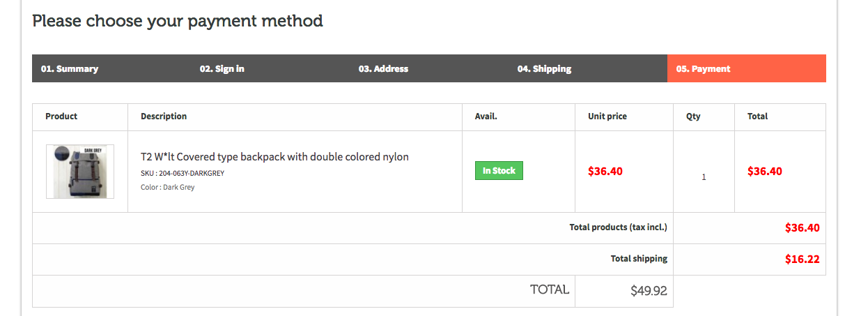Go back to the 01. Summary step
This screenshot has height=316, width=868.
pos(70,69)
